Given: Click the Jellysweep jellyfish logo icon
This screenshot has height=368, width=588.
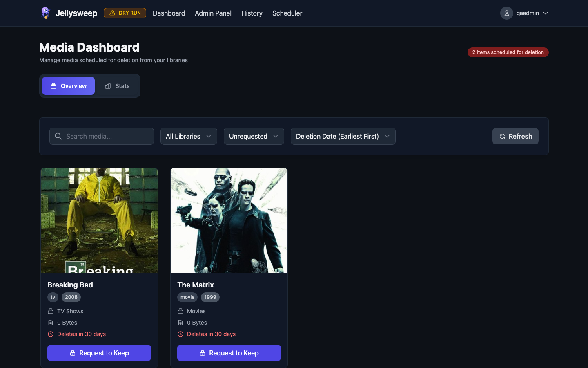Looking at the screenshot, I should (x=45, y=13).
